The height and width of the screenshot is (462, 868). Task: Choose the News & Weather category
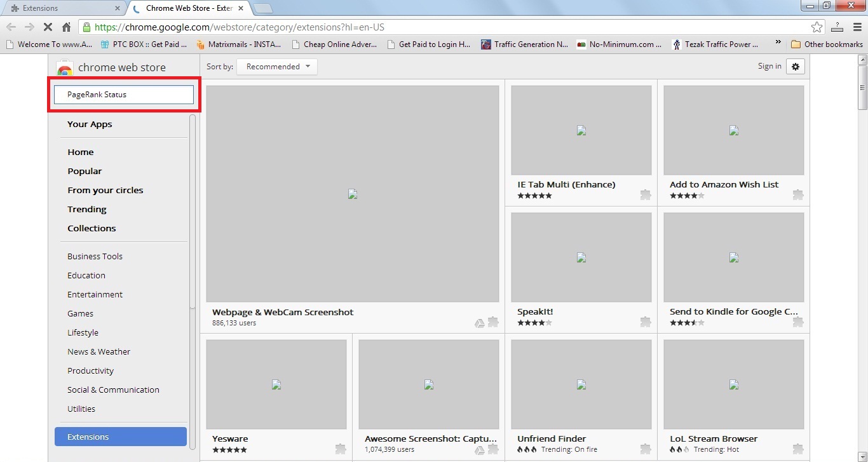98,351
